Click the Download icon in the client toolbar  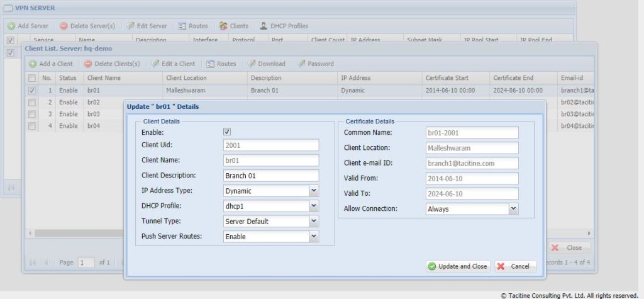[252, 64]
